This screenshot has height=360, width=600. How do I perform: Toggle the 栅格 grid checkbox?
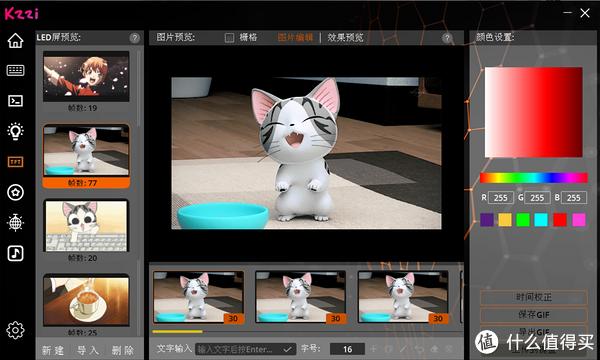(x=229, y=37)
